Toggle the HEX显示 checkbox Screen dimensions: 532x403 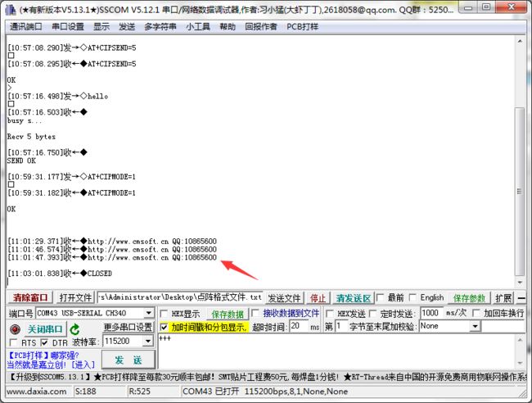click(164, 314)
